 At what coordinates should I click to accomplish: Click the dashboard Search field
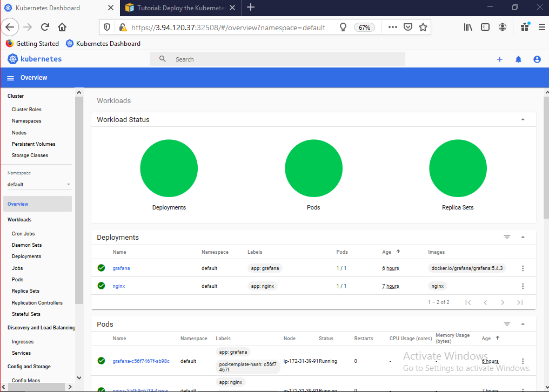[277, 59]
